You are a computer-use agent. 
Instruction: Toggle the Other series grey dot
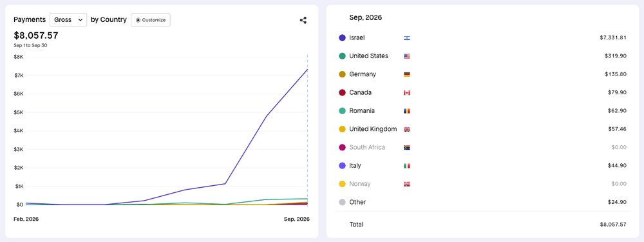click(342, 202)
